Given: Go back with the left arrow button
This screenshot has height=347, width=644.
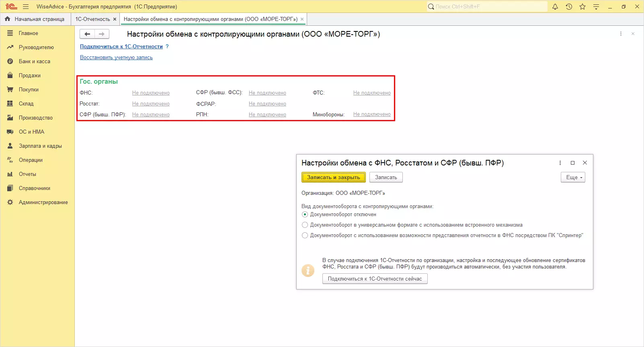Looking at the screenshot, I should (x=87, y=34).
